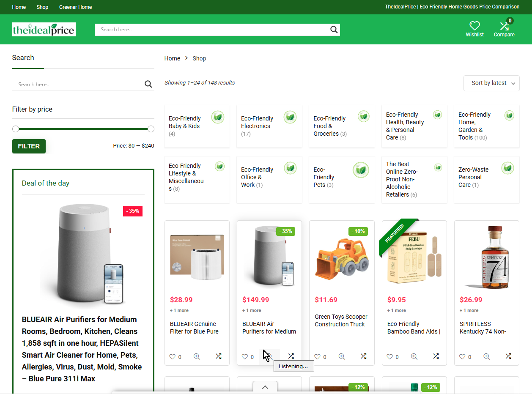Compare Green Toys Scooper truck
Screen dimensions: 532x394
point(363,356)
